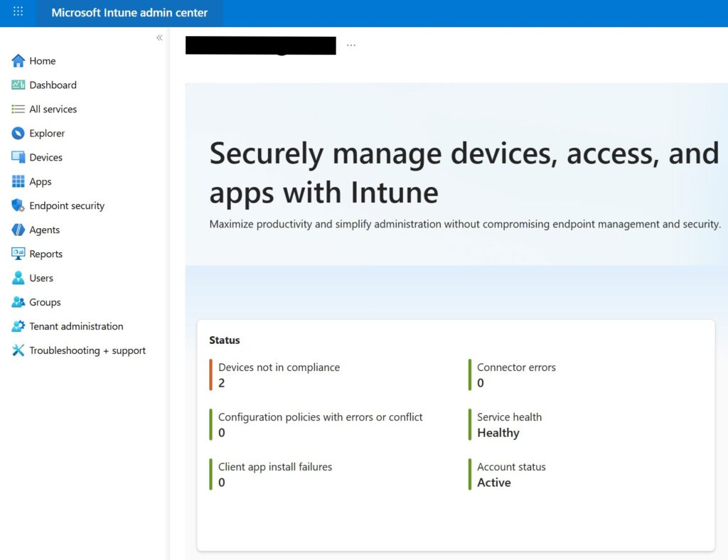
Task: Open All services menu item
Action: (53, 109)
